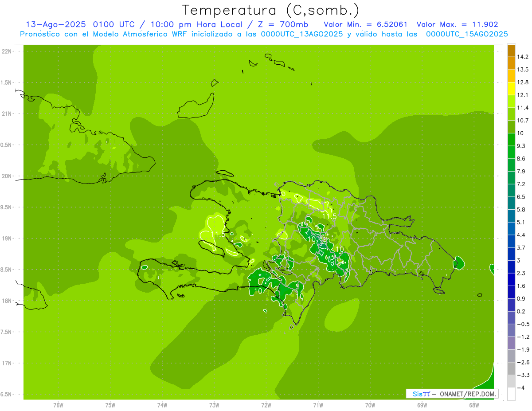
Task: Click the "17N" latitude axis label
Action: [x=8, y=363]
